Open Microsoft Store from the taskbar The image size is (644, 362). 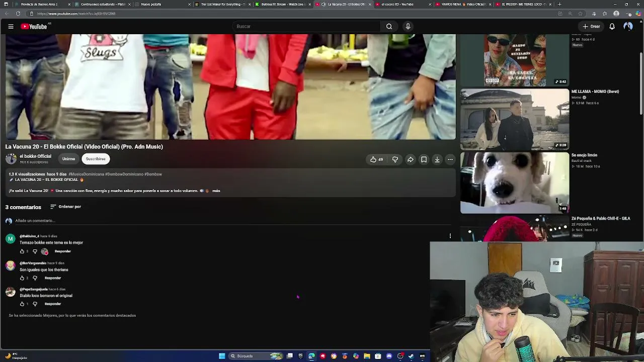coord(378,356)
